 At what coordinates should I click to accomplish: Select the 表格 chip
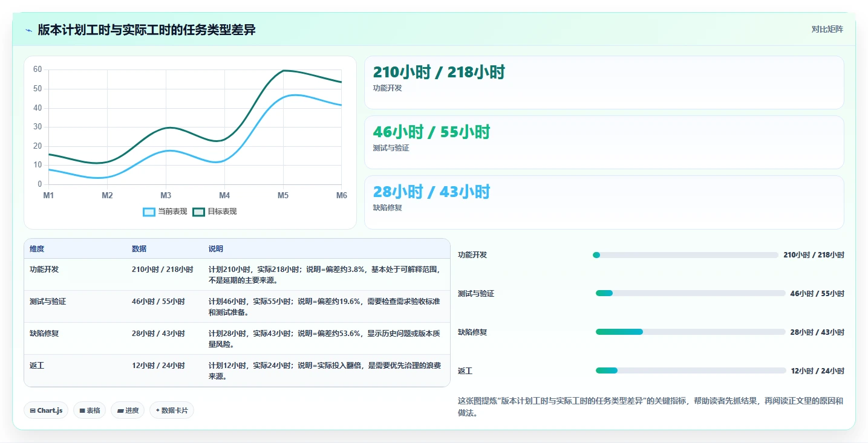(90, 410)
